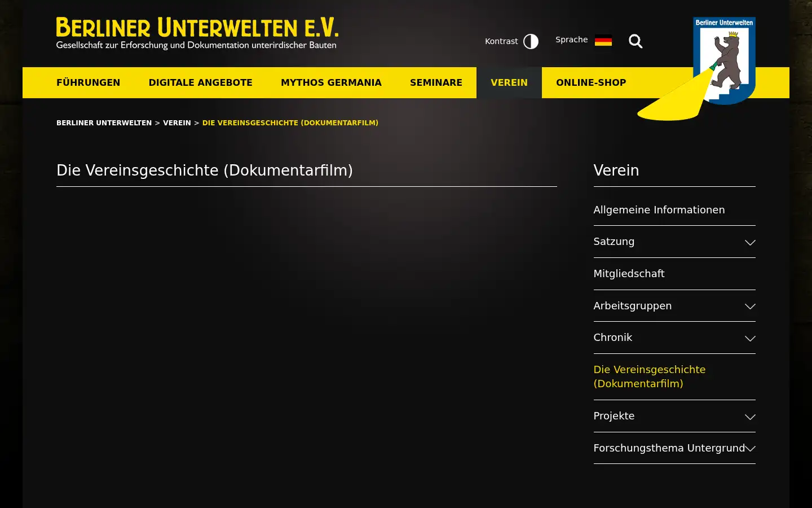Select the active Verein menu tab

(509, 82)
